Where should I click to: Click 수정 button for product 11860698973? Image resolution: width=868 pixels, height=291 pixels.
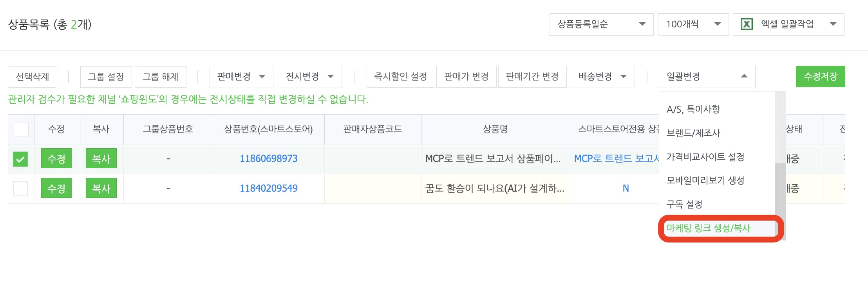[56, 158]
